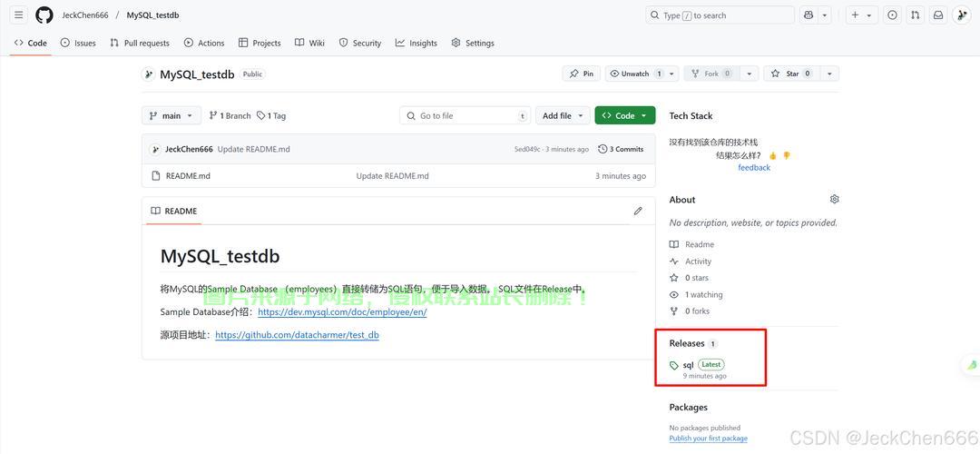980x454 pixels.
Task: Open Copilot dropdown arrow in header
Action: tap(825, 15)
